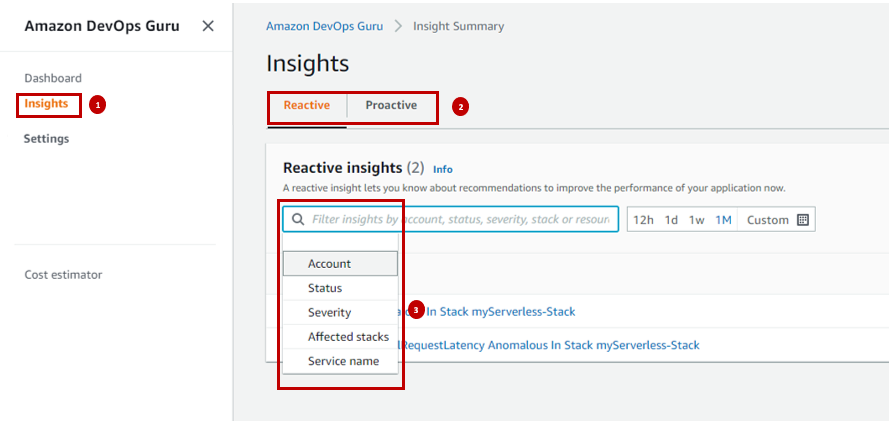
Task: Open Dashboard in the sidebar
Action: click(53, 78)
